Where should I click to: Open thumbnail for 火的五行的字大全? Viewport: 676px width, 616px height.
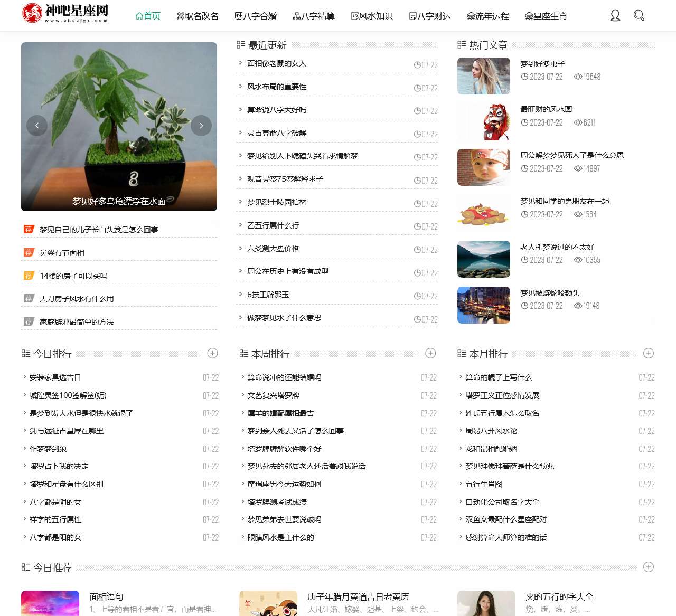[x=486, y=603]
